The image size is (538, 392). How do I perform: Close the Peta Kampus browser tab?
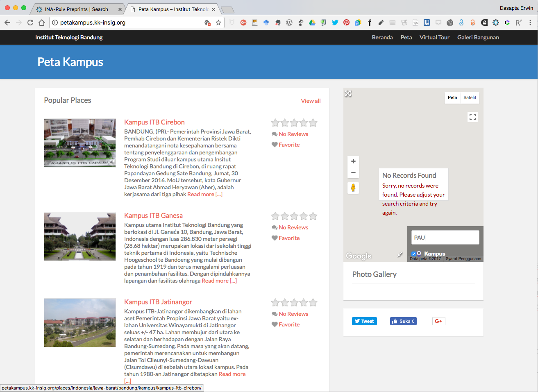[213, 9]
